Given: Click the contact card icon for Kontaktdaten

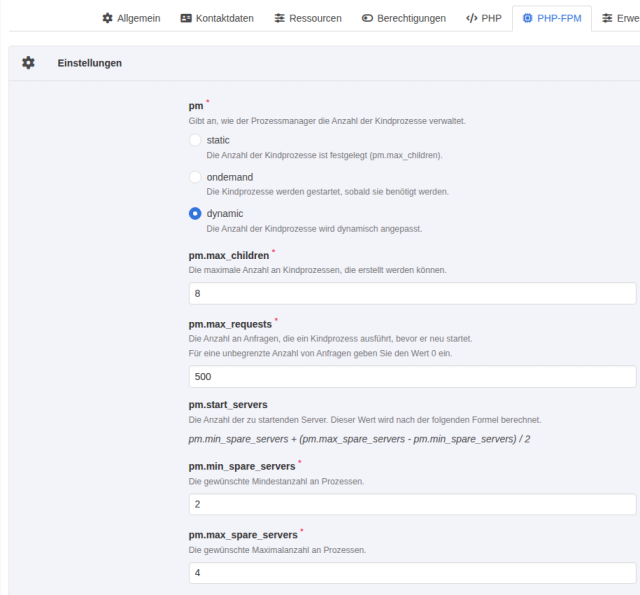Looking at the screenshot, I should click(x=186, y=18).
